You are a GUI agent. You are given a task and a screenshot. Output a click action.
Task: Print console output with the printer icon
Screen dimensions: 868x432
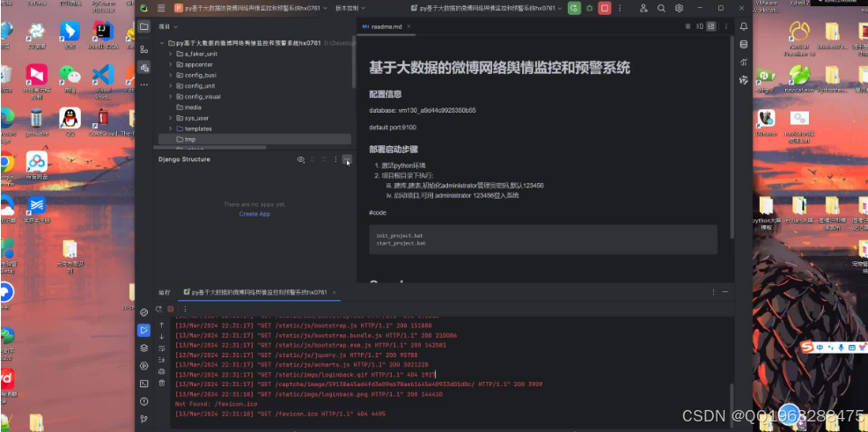pos(162,371)
